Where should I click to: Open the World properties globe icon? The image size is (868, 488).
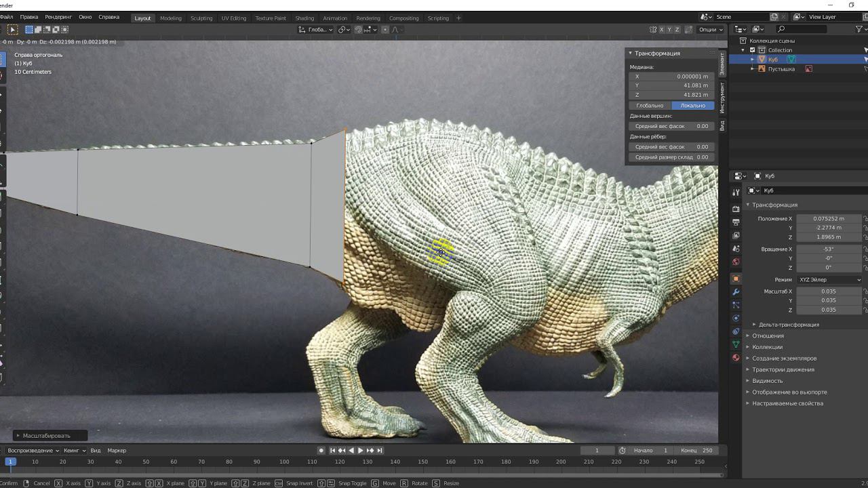pyautogui.click(x=736, y=262)
